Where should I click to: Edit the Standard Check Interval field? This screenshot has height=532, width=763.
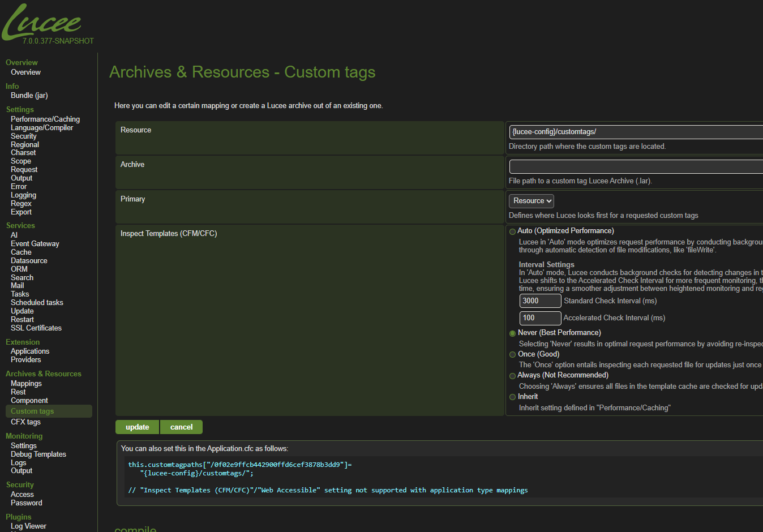540,301
